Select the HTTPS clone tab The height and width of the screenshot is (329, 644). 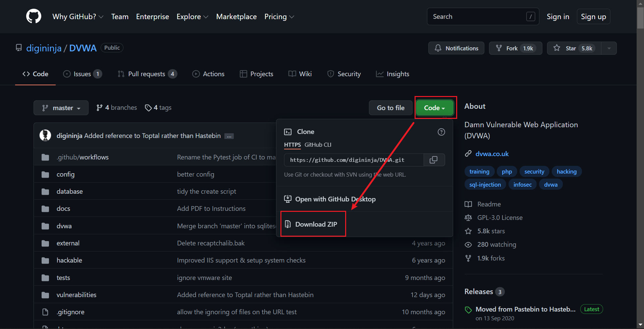292,145
